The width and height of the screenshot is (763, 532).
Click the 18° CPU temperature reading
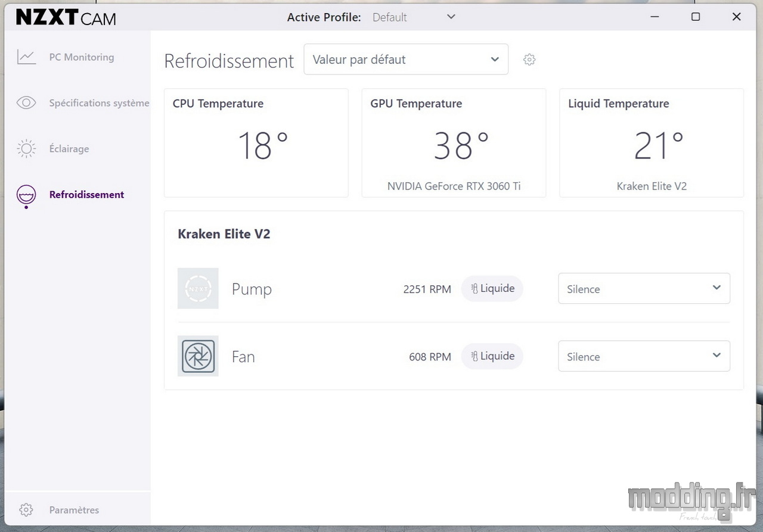point(263,146)
